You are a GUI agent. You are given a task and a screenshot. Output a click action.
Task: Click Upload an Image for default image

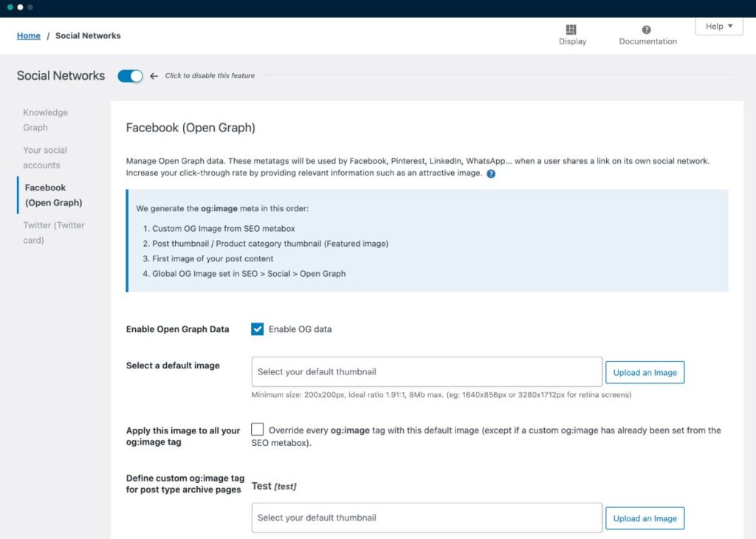(x=645, y=372)
